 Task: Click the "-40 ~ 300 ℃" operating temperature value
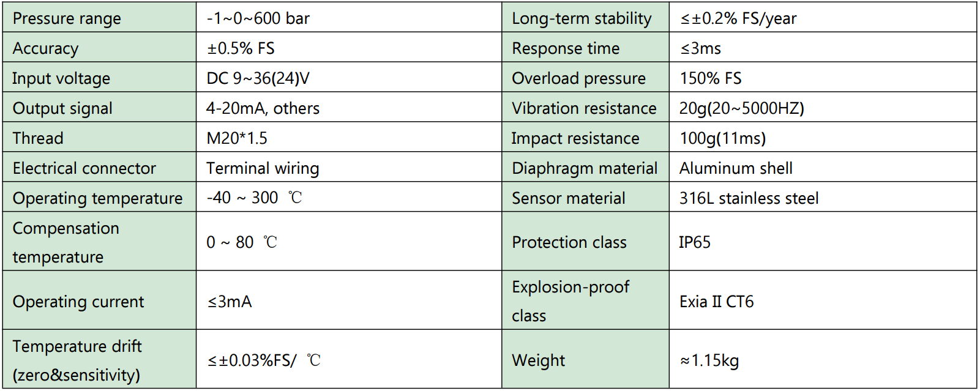254,198
